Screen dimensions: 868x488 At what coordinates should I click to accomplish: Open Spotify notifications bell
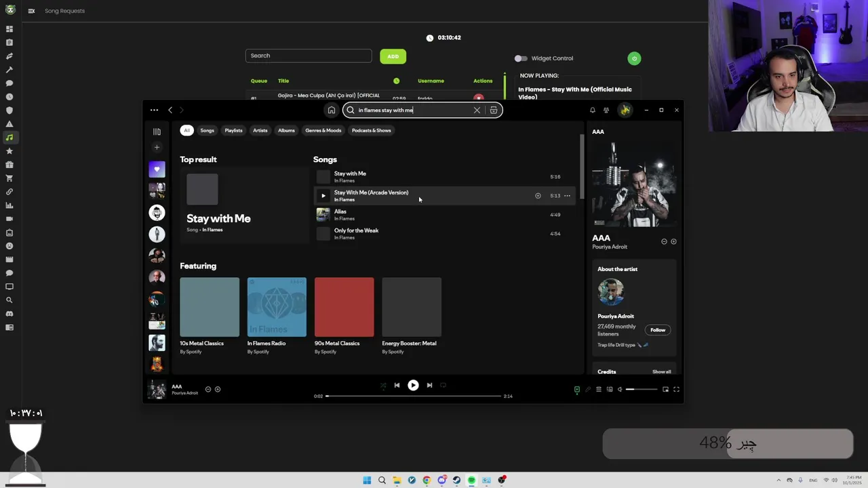coord(593,110)
